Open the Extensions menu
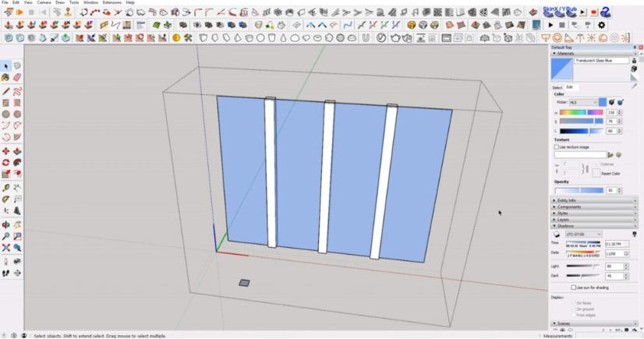Image resolution: width=644 pixels, height=339 pixels. tap(112, 2)
